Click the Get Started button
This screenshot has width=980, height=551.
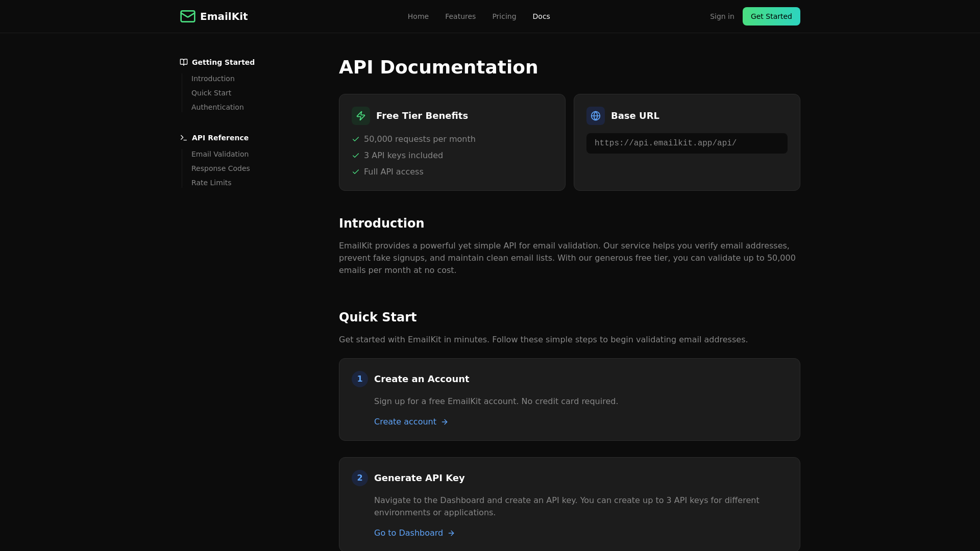[x=771, y=16]
